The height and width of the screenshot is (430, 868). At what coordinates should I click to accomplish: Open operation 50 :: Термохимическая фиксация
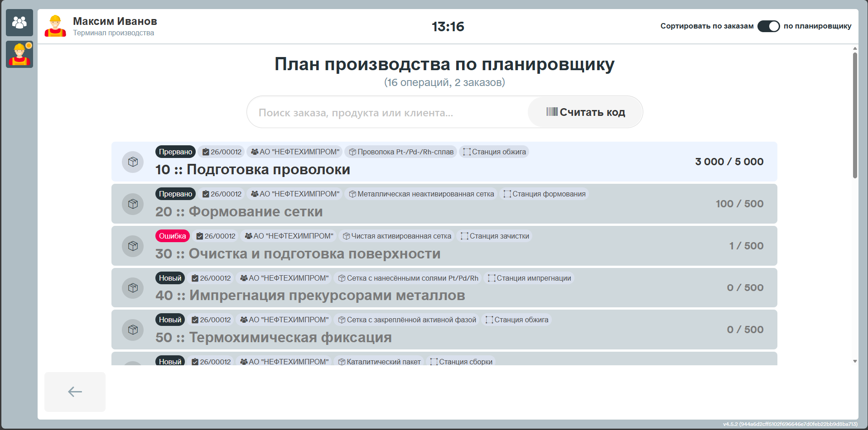[x=444, y=330]
